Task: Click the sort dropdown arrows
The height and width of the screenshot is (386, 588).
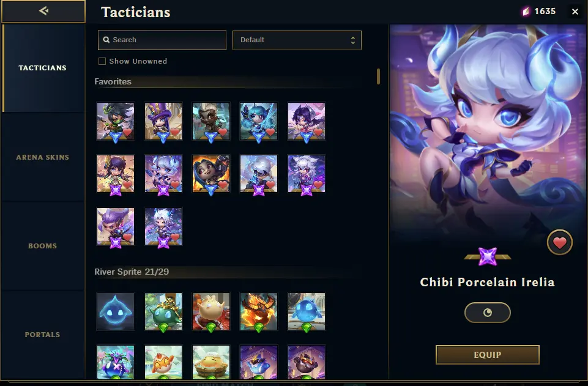Action: pos(353,40)
